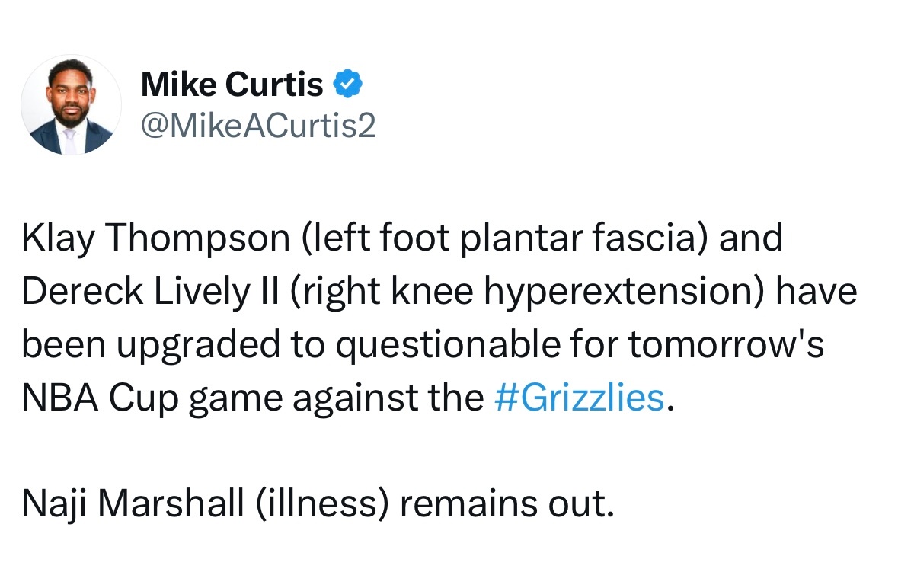Click the name Klay Thompson in tweet
Viewport: 898px width, 588px height.
click(156, 237)
